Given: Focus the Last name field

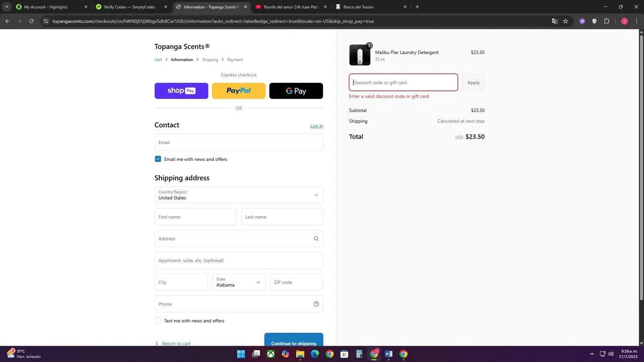Looking at the screenshot, I should (282, 217).
